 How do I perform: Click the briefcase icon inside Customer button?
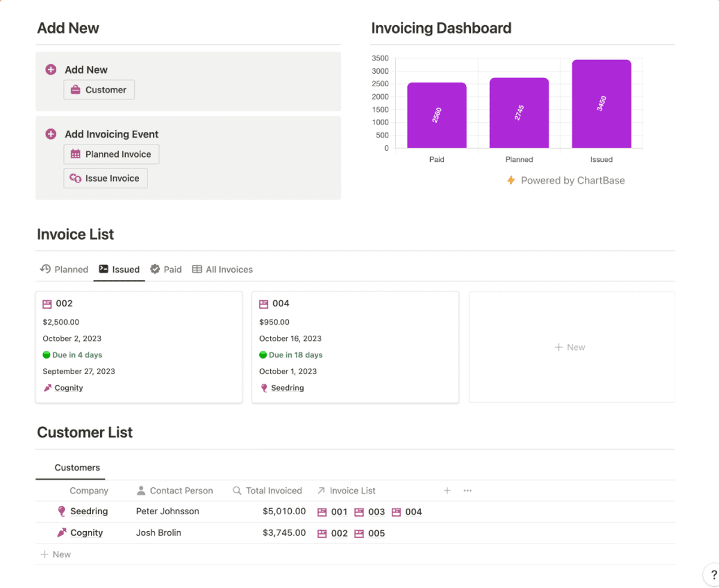(75, 90)
